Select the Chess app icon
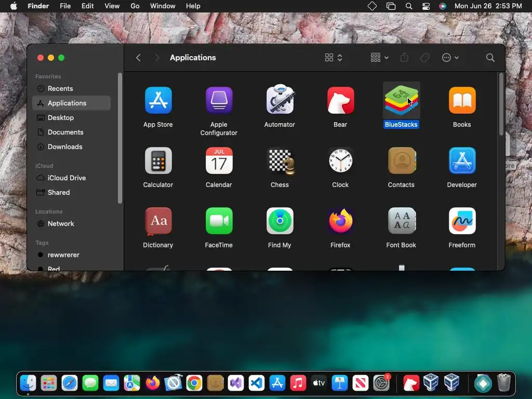This screenshot has width=532, height=399. pos(281,161)
